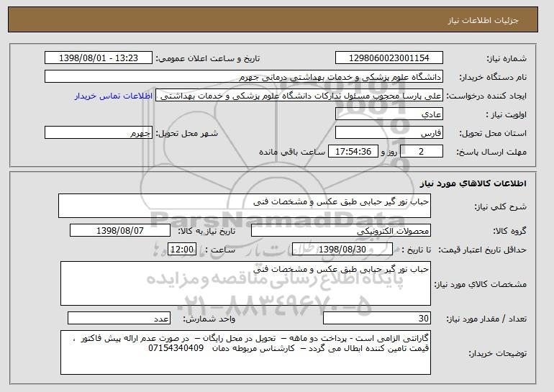554x392 pixels.
Task: Click the price validity date field 1398/08/30
Action: click(342, 250)
